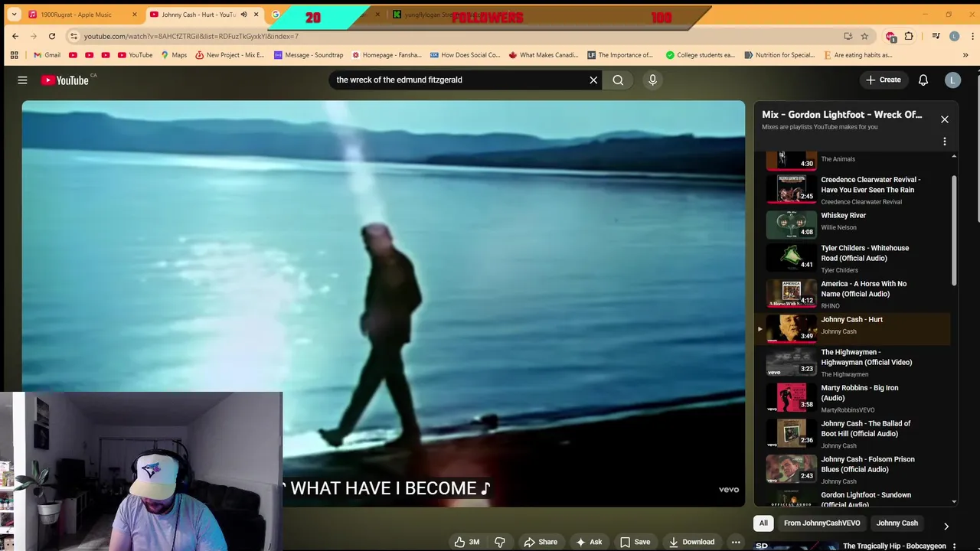Show next filter chips with the arrow
Viewport: 980px width, 551px height.
click(946, 526)
